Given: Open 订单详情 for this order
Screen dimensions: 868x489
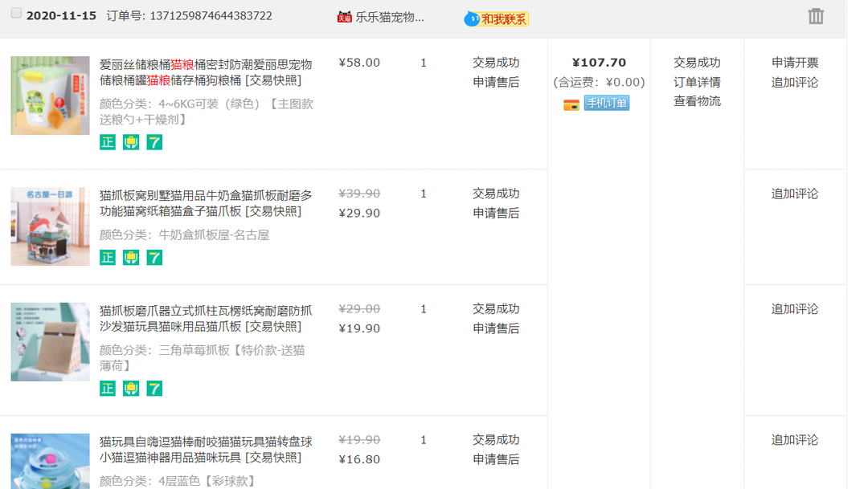Looking at the screenshot, I should 697,82.
